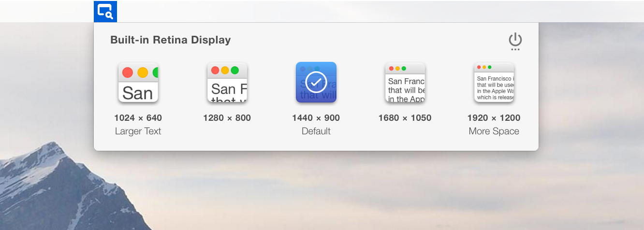
Task: Click the "Built-in Retina Display" heading
Action: click(171, 40)
